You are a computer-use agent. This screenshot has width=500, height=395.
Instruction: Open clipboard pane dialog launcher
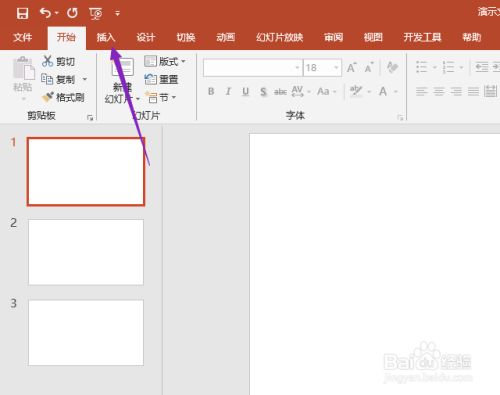pyautogui.click(x=90, y=117)
